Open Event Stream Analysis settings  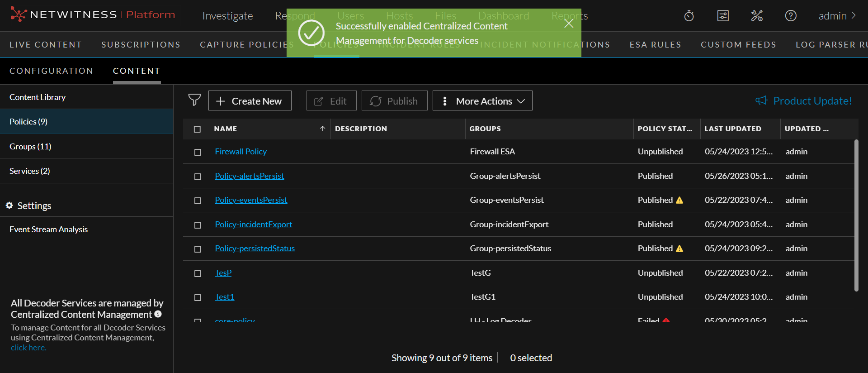click(86, 229)
